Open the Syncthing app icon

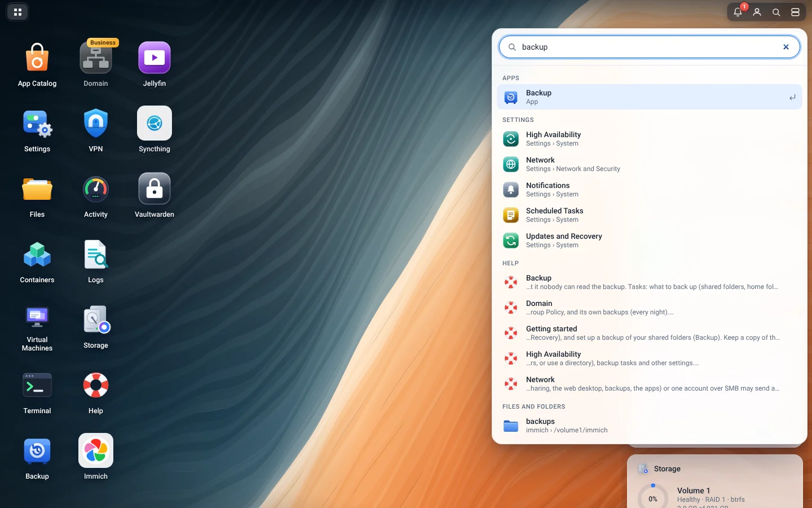point(155,124)
